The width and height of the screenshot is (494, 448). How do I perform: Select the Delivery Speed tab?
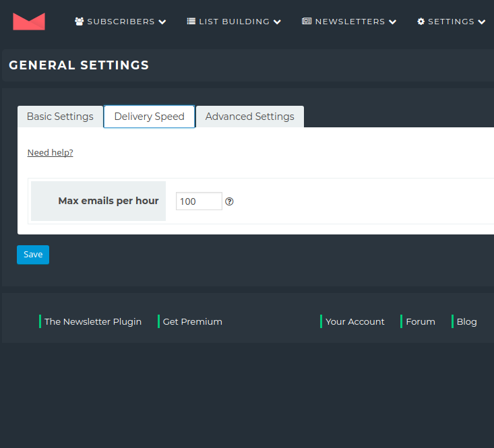pyautogui.click(x=150, y=117)
